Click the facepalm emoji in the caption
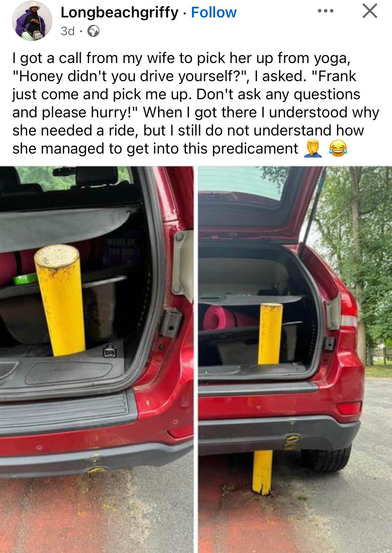The image size is (392, 553). tap(312, 149)
